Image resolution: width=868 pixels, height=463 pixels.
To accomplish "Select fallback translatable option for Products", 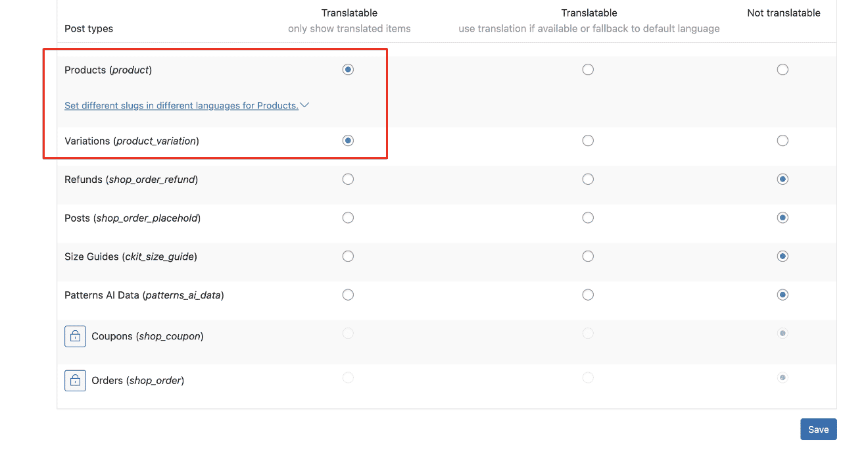I will (588, 70).
